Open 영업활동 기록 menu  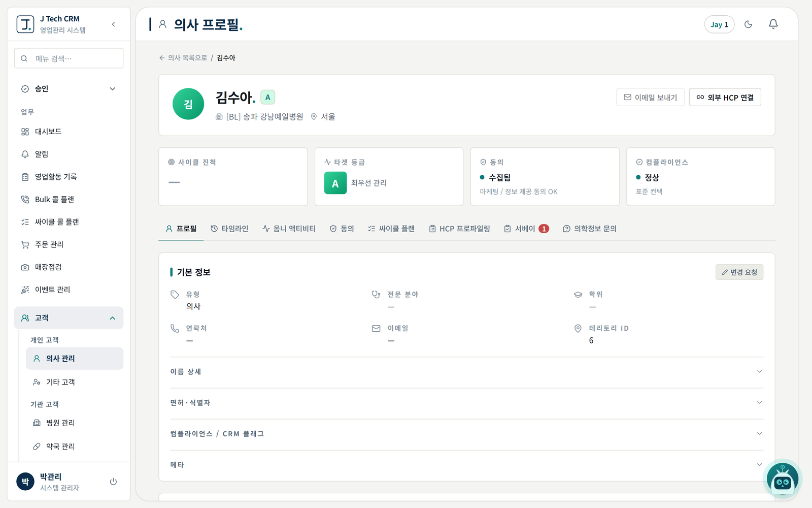tap(69, 177)
